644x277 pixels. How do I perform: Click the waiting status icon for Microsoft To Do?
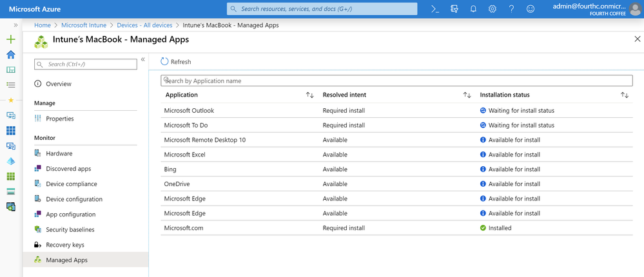pyautogui.click(x=483, y=125)
